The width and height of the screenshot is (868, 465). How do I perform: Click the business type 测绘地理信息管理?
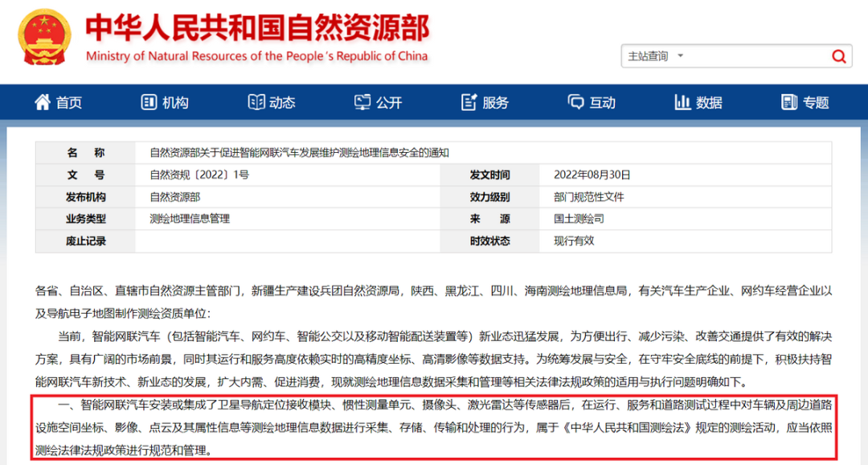(x=190, y=219)
